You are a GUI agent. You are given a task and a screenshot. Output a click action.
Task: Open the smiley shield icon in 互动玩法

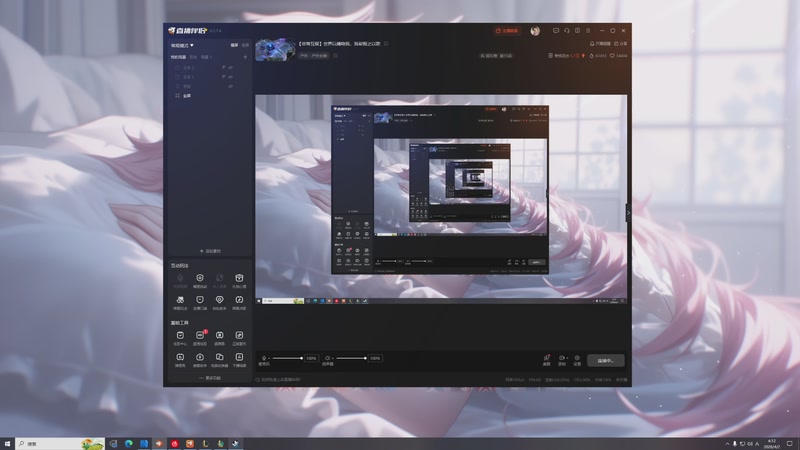point(200,300)
